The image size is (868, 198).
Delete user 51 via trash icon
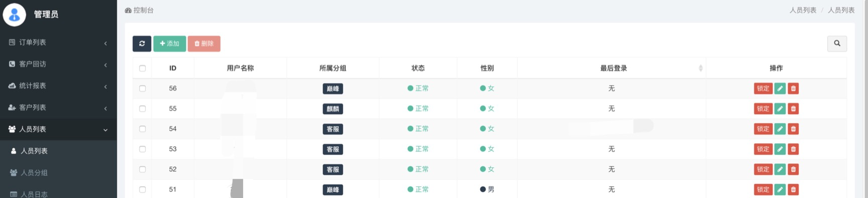tap(793, 189)
